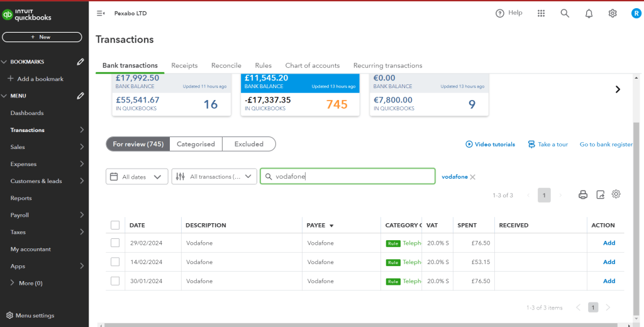Export the transactions list

(600, 195)
